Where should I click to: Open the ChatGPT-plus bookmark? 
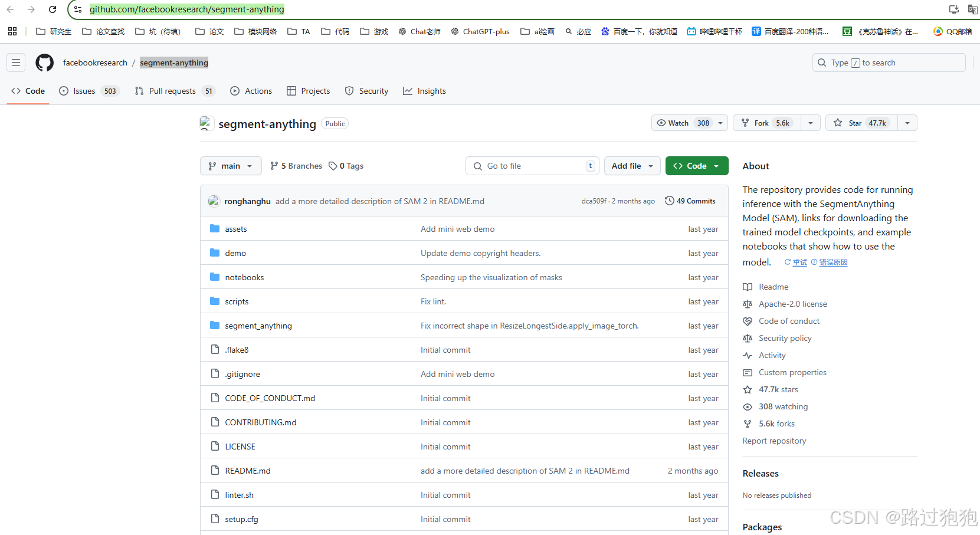pos(480,31)
